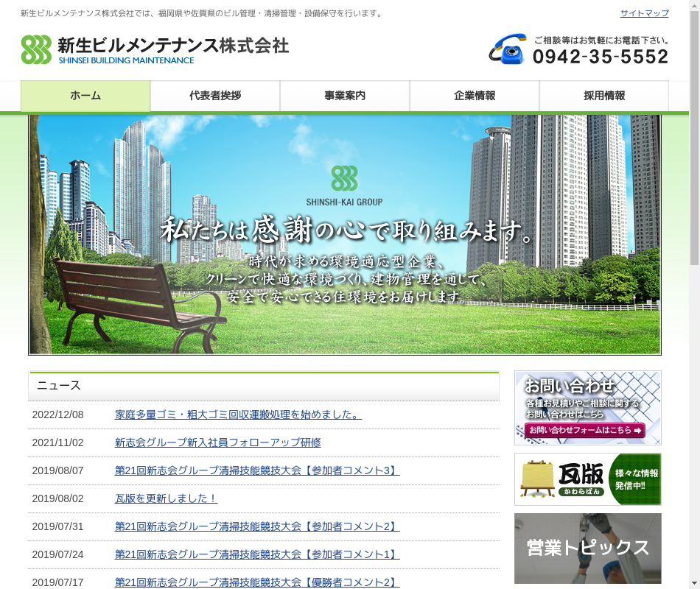
Task: Click phone number 0942-35-5552
Action: point(601,57)
